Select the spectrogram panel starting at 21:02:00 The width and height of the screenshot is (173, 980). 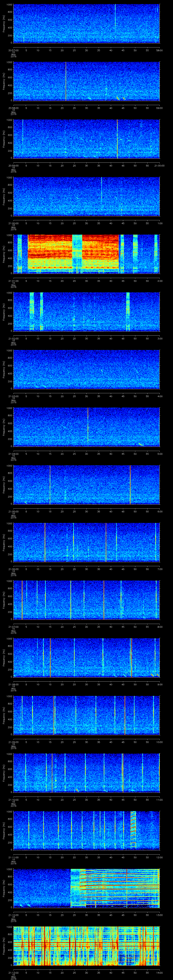(x=86, y=312)
